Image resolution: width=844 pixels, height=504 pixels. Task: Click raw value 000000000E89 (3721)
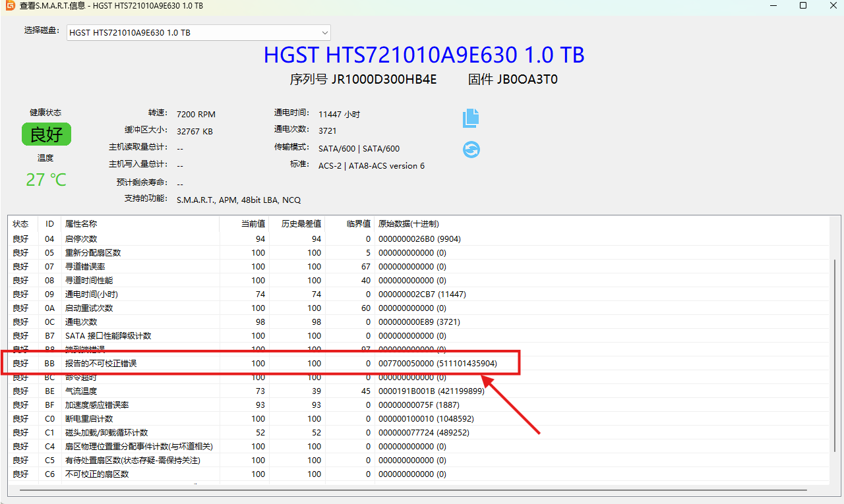[x=419, y=322]
